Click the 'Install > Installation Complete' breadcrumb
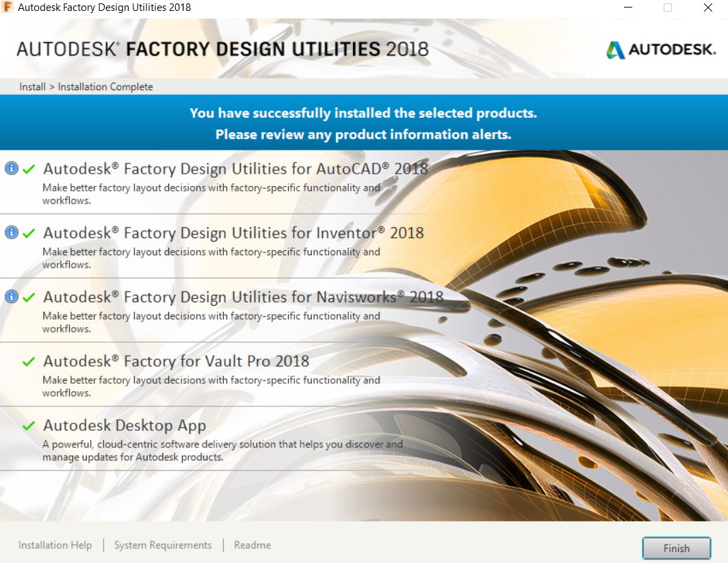 (x=86, y=87)
